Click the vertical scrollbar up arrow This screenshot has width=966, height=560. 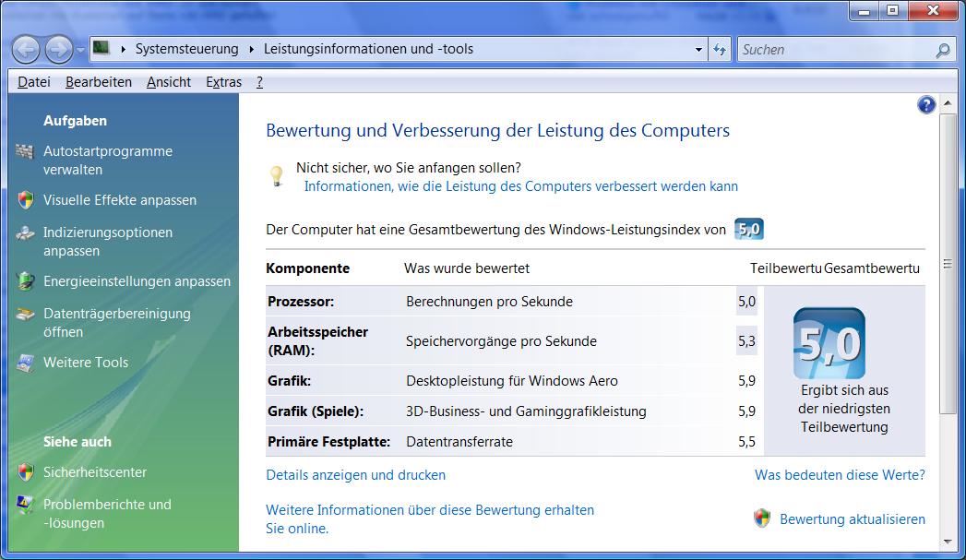click(x=947, y=103)
